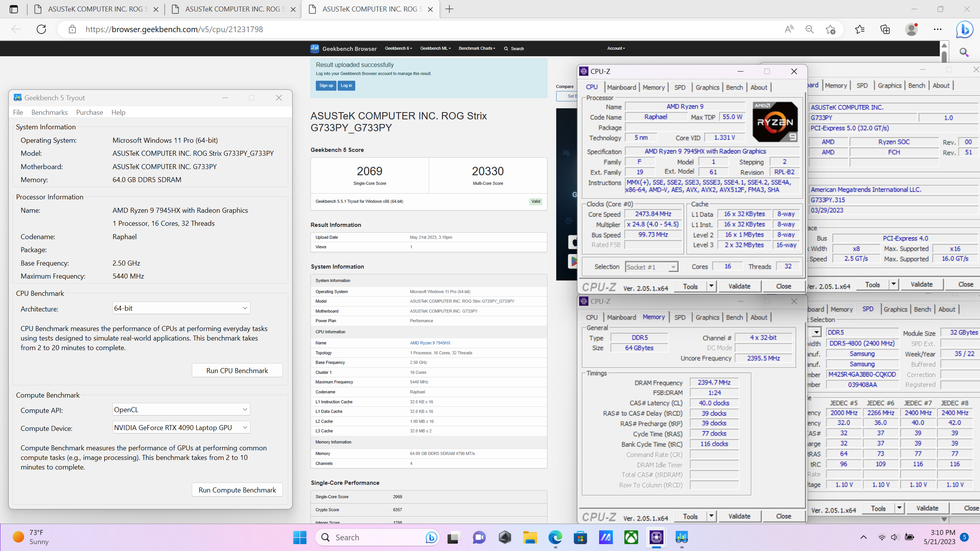Open Microsoft Store taskbar icon
This screenshot has height=551, width=980.
point(580,537)
